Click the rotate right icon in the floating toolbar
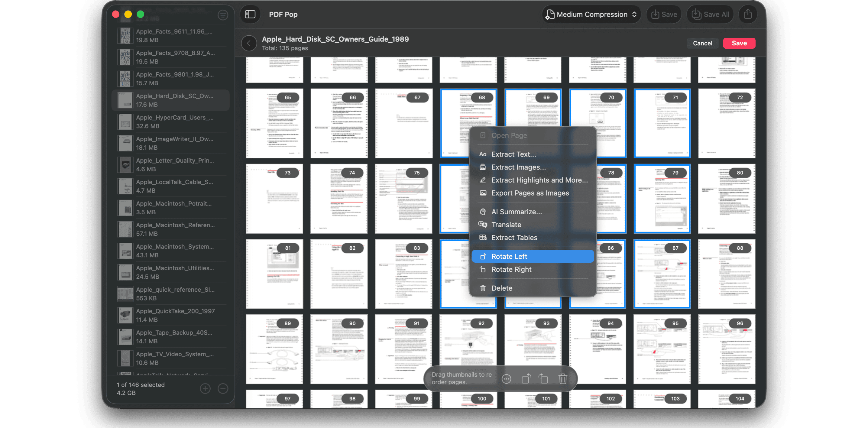 click(x=543, y=379)
